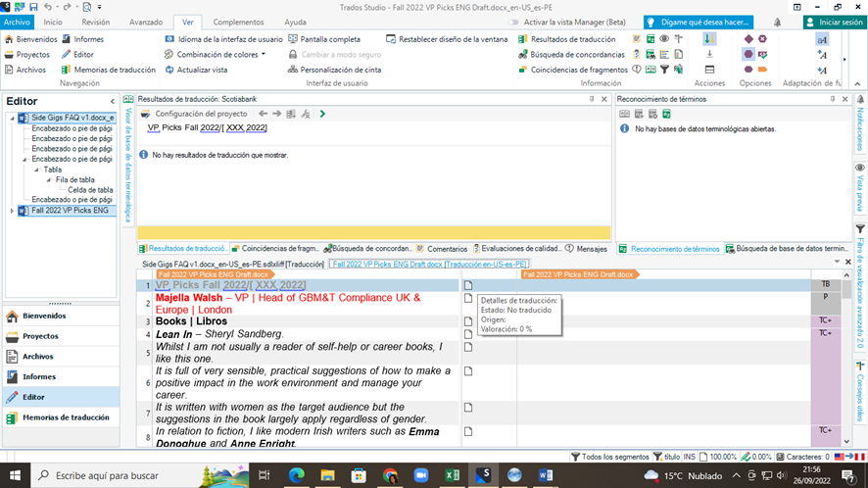
Task: Open Zoom from the Windows taskbar
Action: [x=421, y=475]
